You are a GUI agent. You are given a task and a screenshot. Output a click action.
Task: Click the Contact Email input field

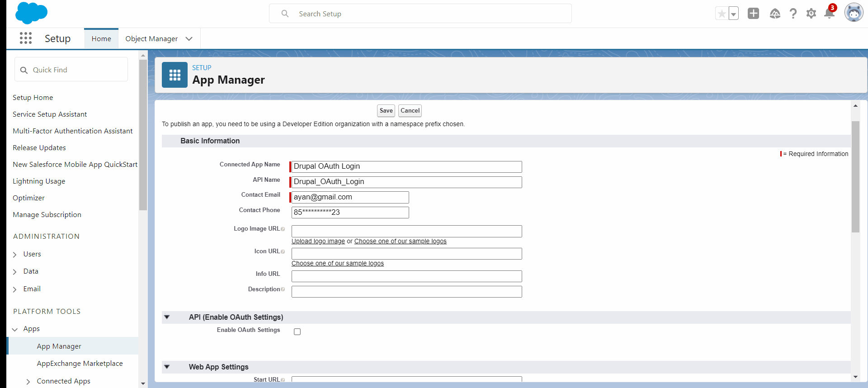(350, 197)
